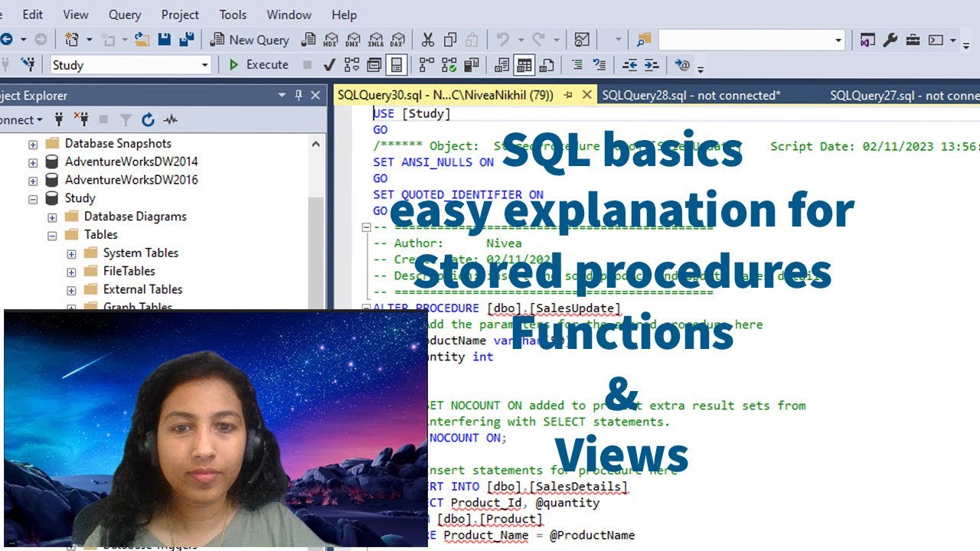Click the Cut scissors icon
This screenshot has height=551, width=980.
pos(428,40)
